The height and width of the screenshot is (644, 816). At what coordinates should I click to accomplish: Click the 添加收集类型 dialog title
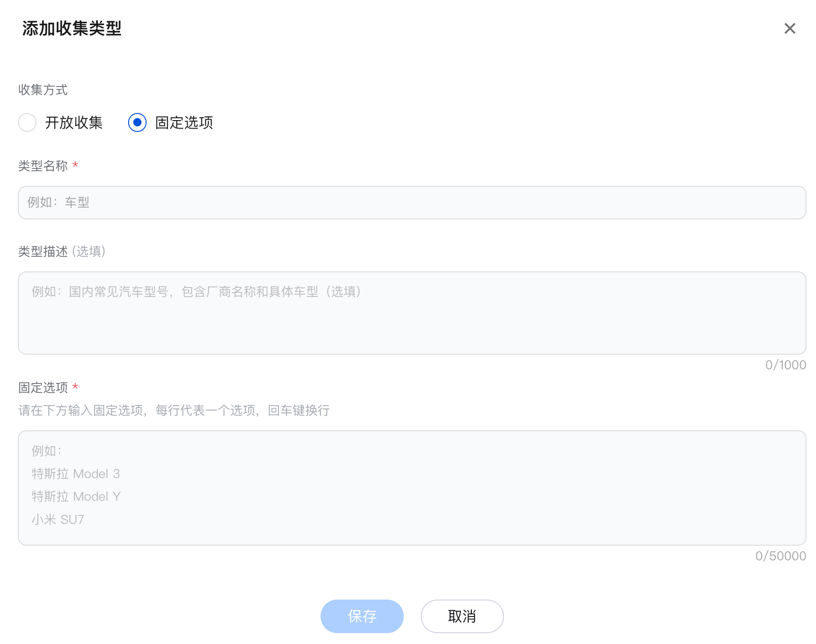click(72, 28)
